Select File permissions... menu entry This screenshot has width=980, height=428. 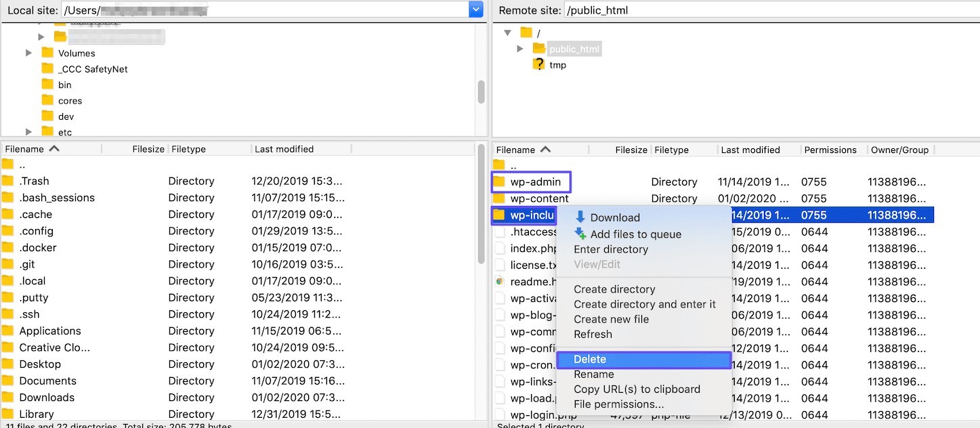point(618,404)
